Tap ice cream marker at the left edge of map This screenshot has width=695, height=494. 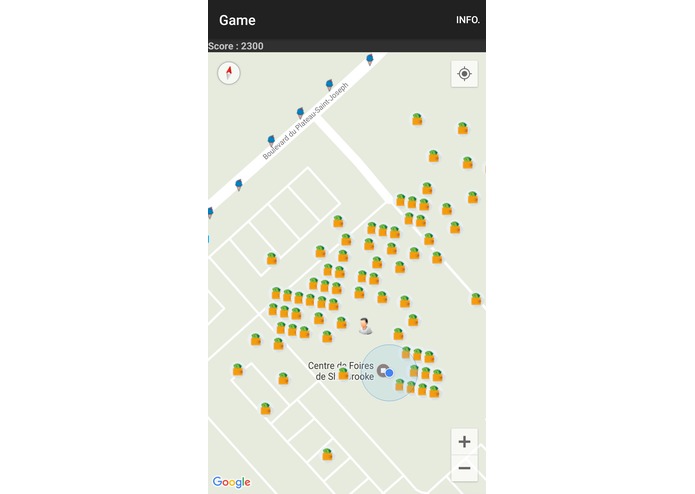pyautogui.click(x=210, y=213)
